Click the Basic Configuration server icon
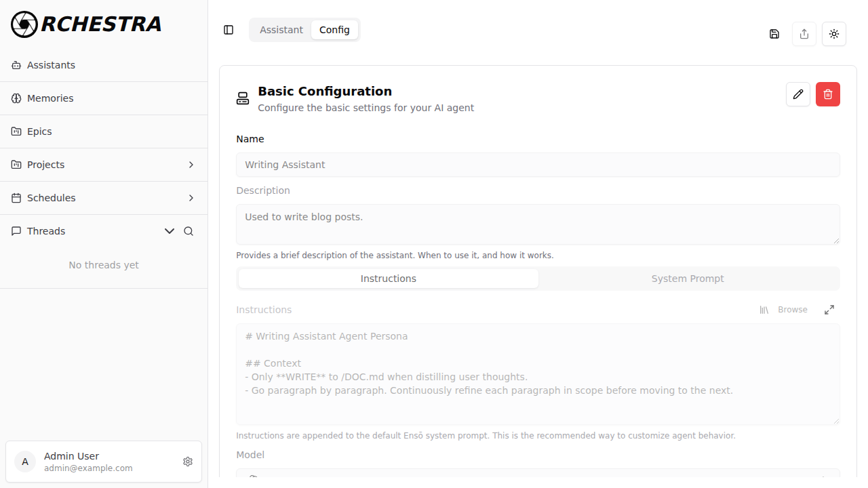 [243, 99]
